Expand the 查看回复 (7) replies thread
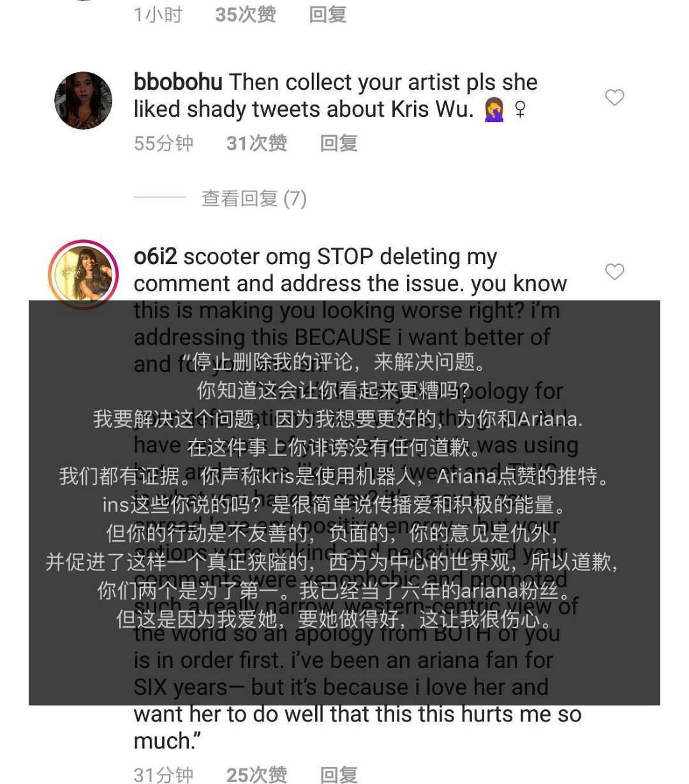Screen dimensions: 689x784 (x=254, y=198)
